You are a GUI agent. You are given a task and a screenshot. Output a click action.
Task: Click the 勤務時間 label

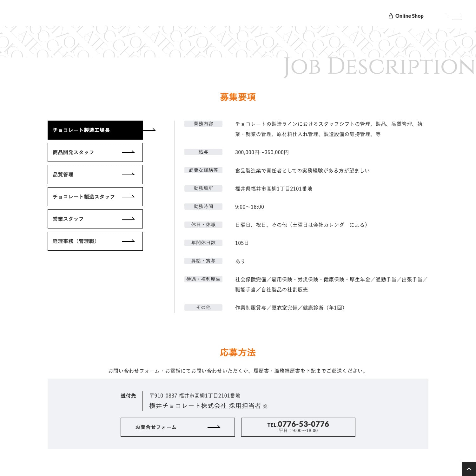pos(203,207)
